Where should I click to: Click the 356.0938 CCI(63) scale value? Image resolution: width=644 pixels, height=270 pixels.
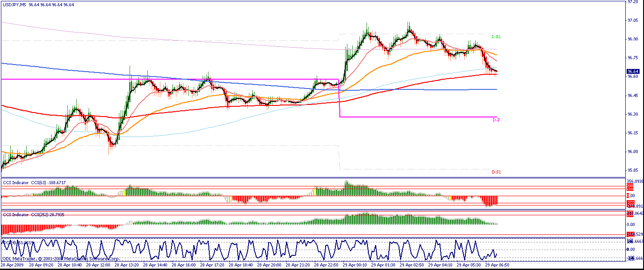635,181
